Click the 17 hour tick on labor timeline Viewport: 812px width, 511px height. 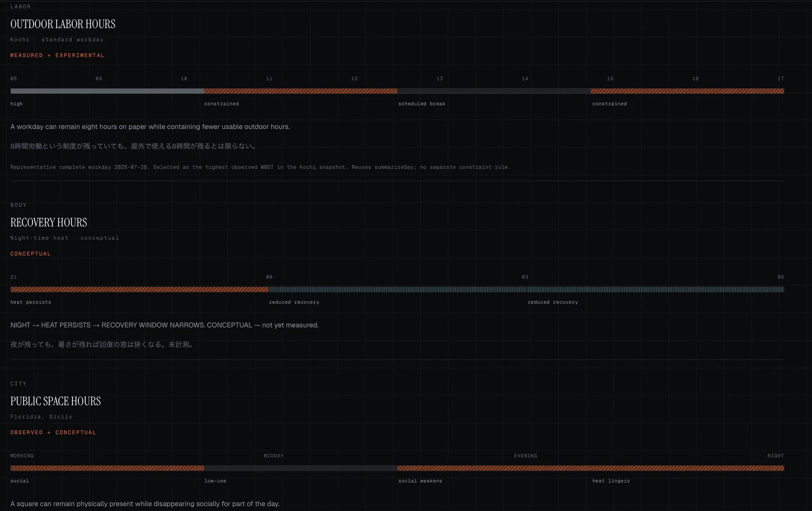pos(781,79)
